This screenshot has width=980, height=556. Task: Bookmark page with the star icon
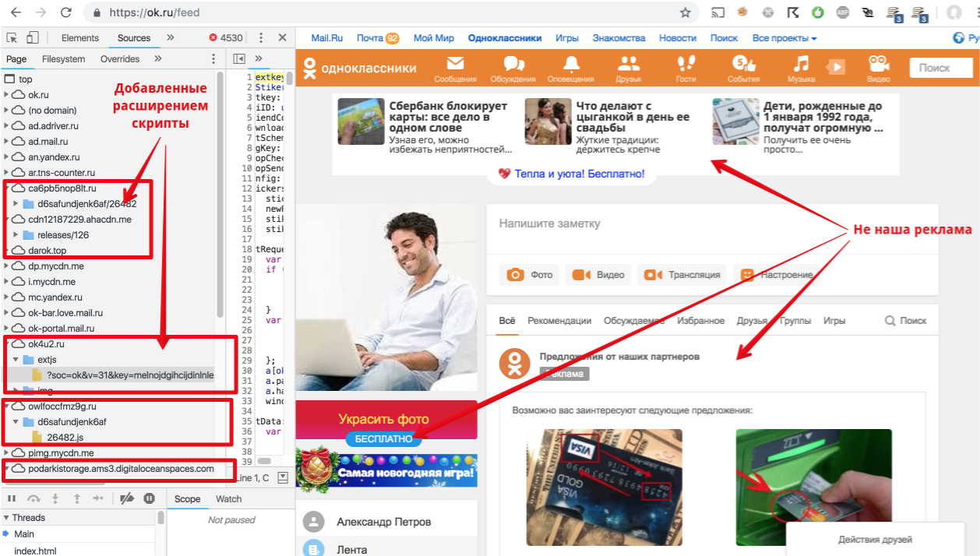coord(685,12)
